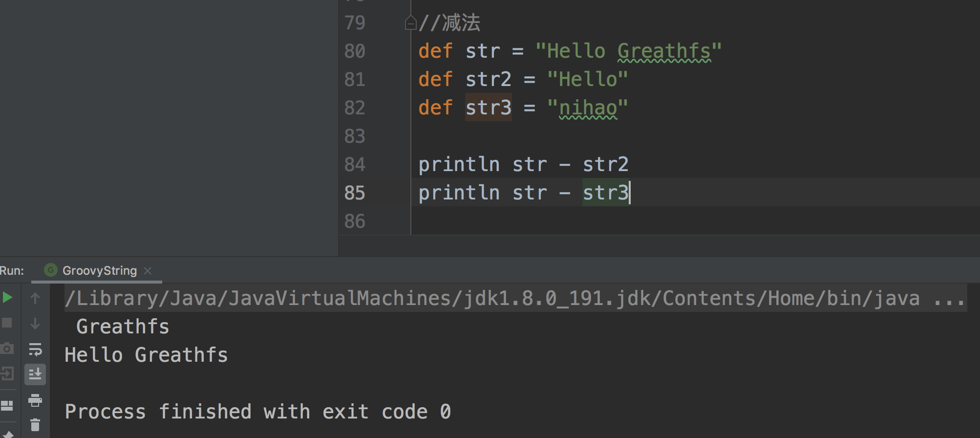Click the str3 variable on line 82

point(489,108)
